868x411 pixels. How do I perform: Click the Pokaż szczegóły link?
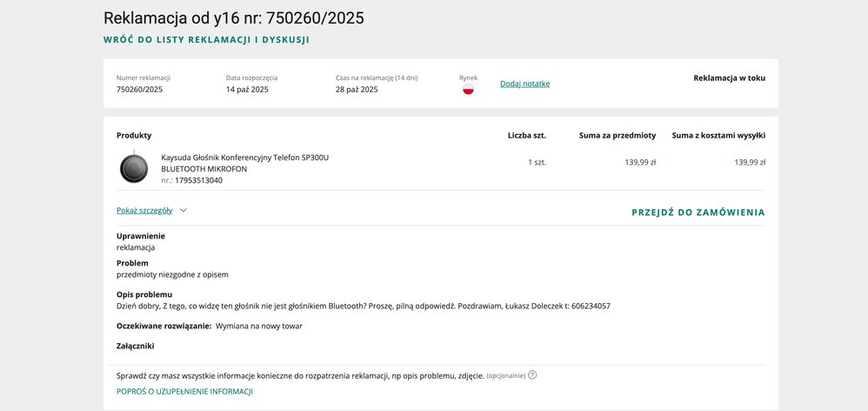144,211
